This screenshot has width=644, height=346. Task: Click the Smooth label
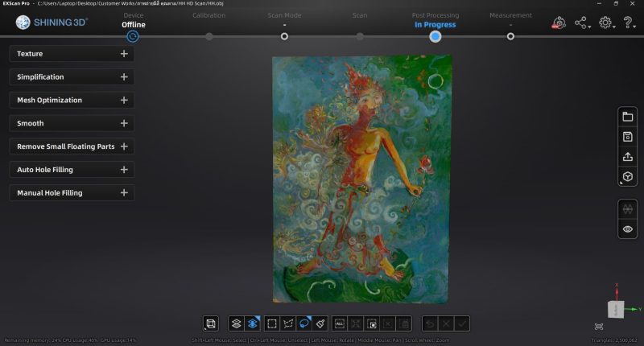30,123
